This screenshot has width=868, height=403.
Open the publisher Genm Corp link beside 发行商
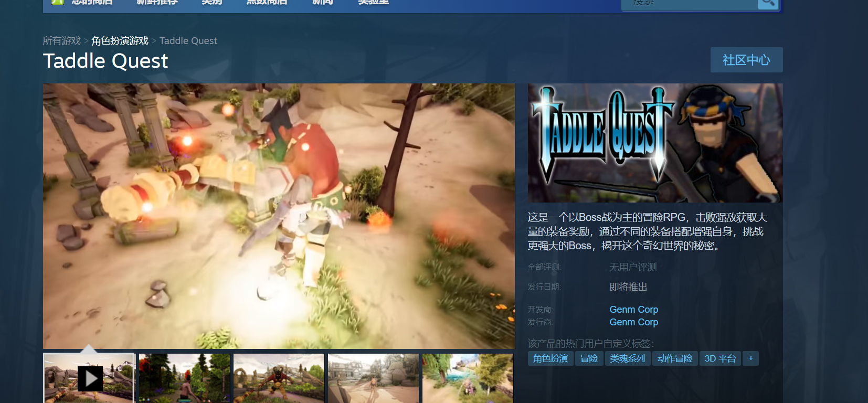coord(633,322)
